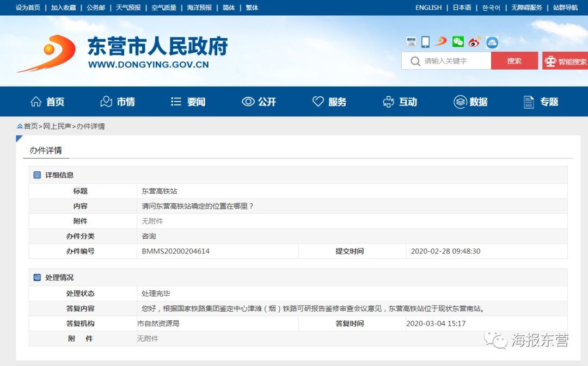The width and height of the screenshot is (588, 366).
Task: Click the mobile phone version icon
Action: (x=426, y=42)
